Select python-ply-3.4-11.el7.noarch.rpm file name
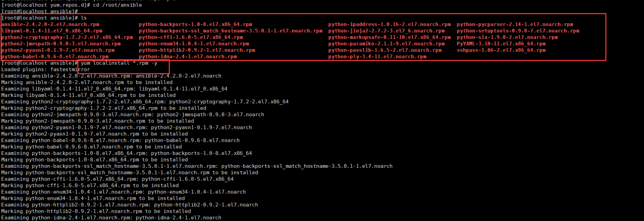 tap(377, 57)
